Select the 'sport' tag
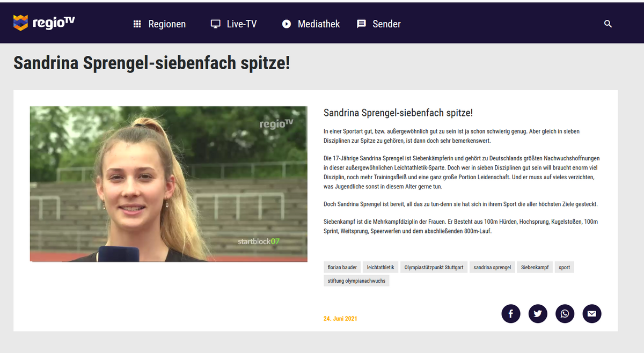This screenshot has height=353, width=644. [x=564, y=267]
